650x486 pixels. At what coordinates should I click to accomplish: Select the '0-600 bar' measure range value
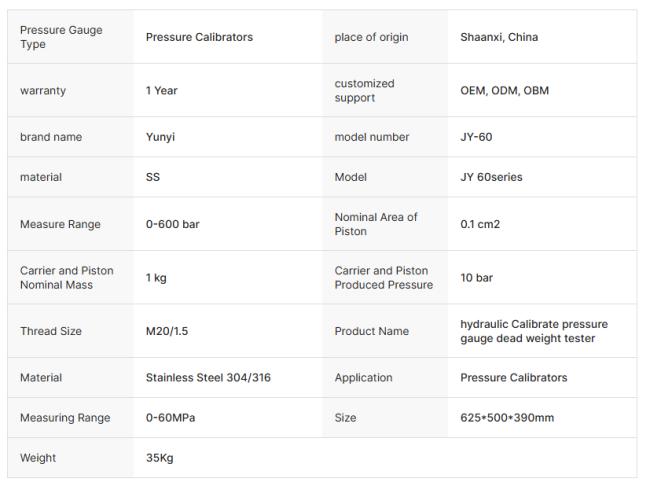pos(173,224)
